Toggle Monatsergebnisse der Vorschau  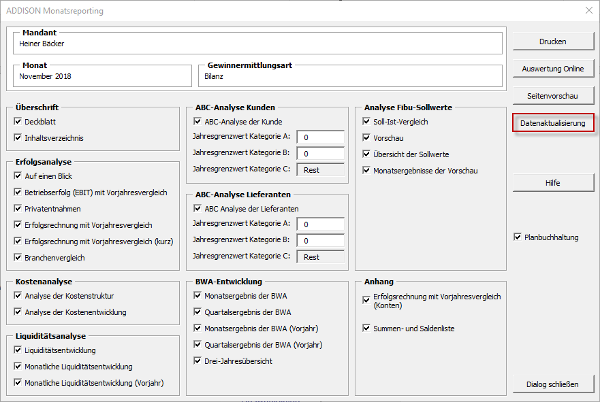(x=366, y=170)
